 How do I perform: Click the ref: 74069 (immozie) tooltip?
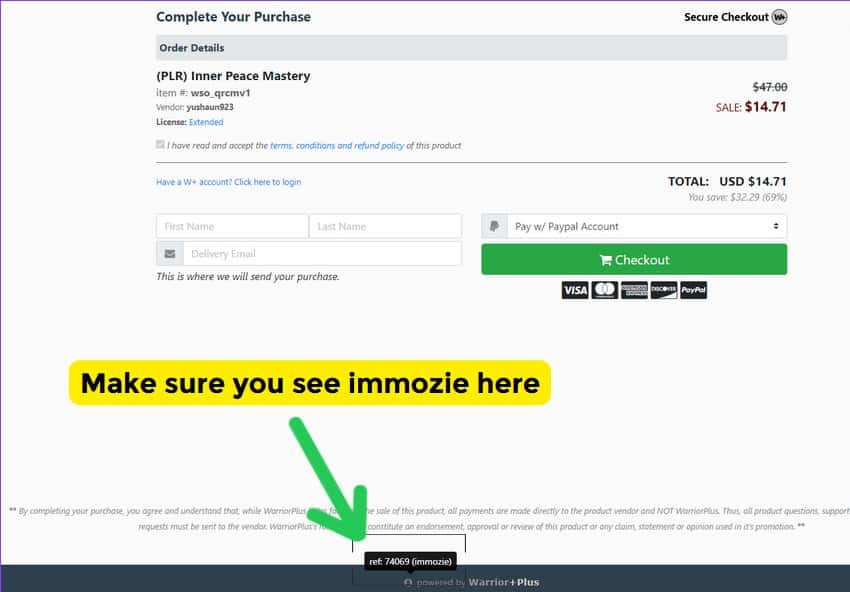point(410,562)
